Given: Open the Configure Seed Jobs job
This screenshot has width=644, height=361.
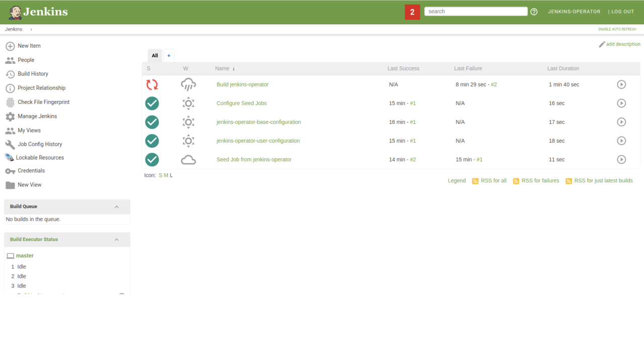Looking at the screenshot, I should pos(242,103).
